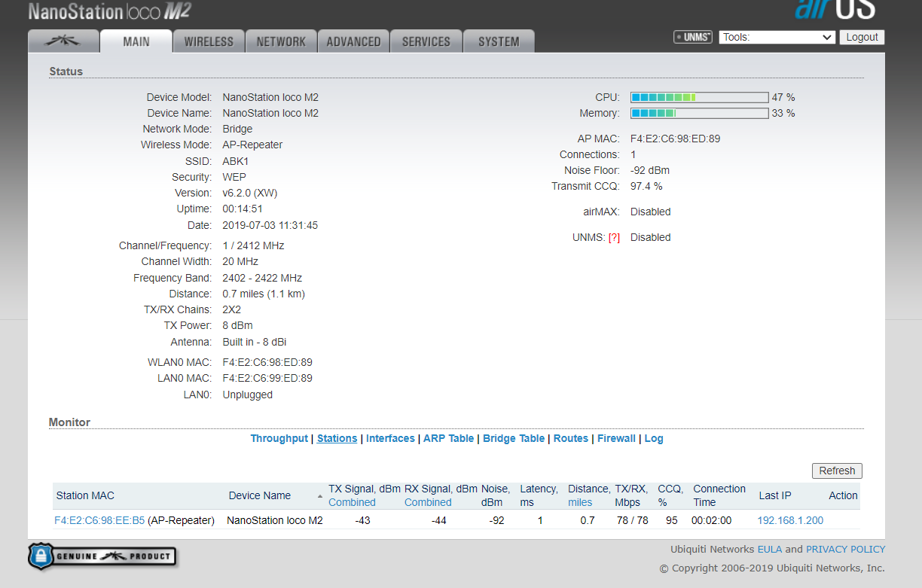Open the Throughput monitor link
The height and width of the screenshot is (588, 922).
pos(279,438)
